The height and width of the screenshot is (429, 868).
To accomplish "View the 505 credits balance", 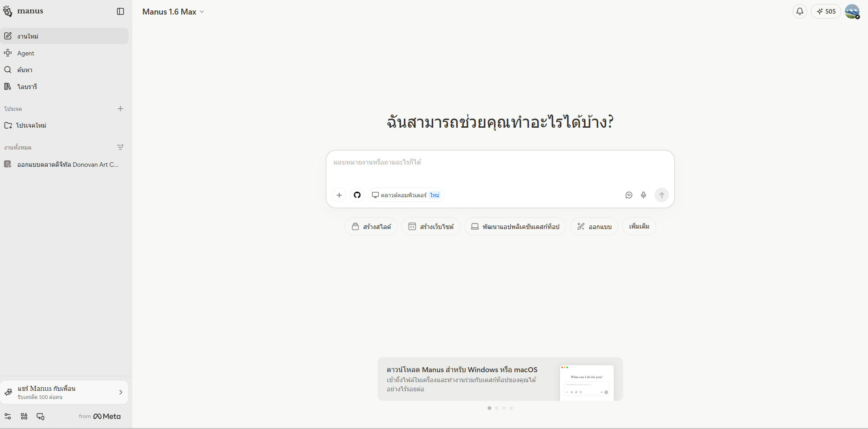I will (826, 11).
